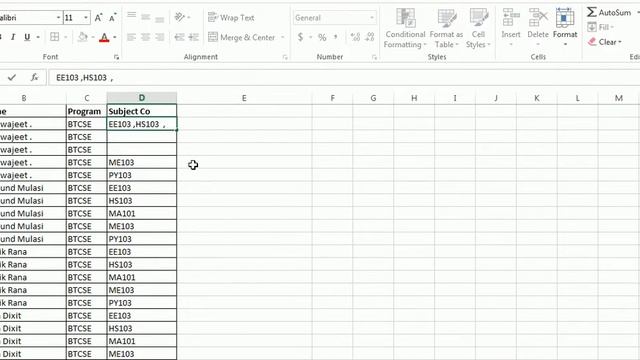Viewport: 640px width, 360px height.
Task: Decrease cell indent
Action: coord(179,37)
